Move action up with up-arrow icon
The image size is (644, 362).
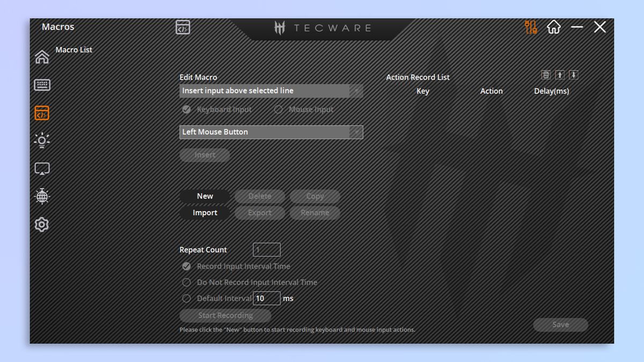[x=560, y=75]
